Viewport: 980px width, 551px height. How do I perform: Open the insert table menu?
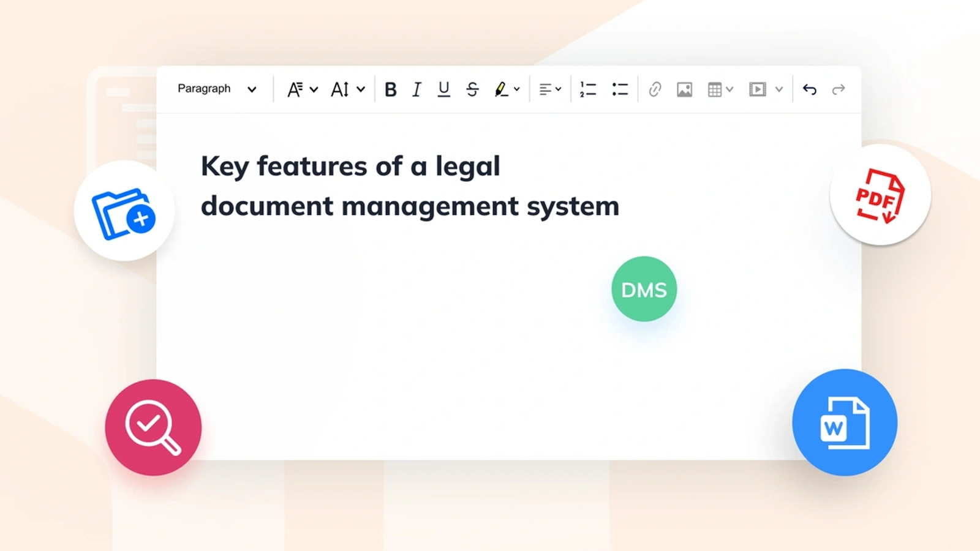coord(720,89)
